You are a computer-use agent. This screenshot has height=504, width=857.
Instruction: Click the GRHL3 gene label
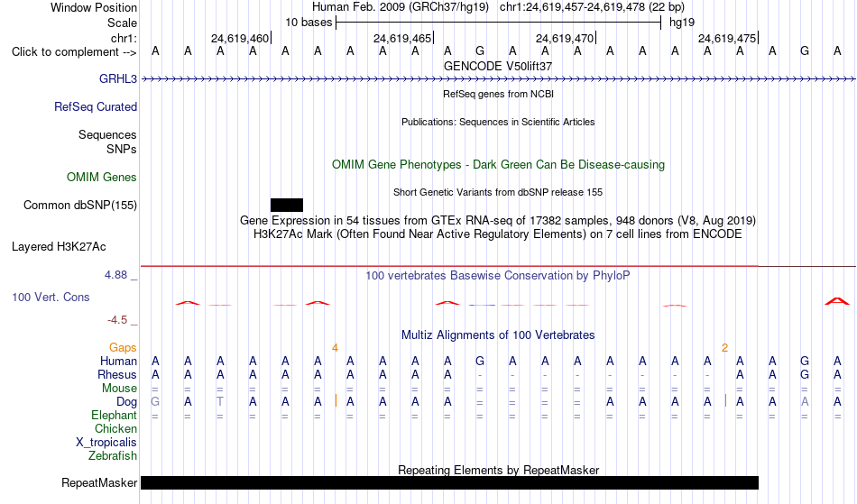pos(118,78)
